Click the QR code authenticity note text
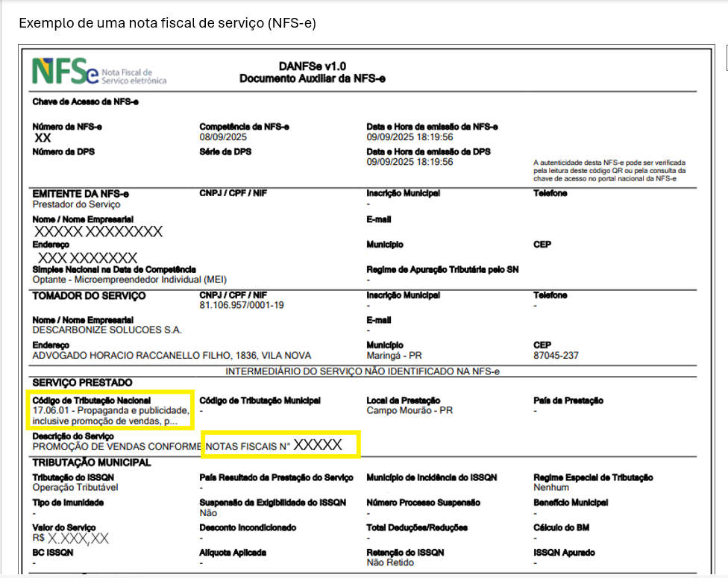This screenshot has height=578, width=728. [x=609, y=171]
